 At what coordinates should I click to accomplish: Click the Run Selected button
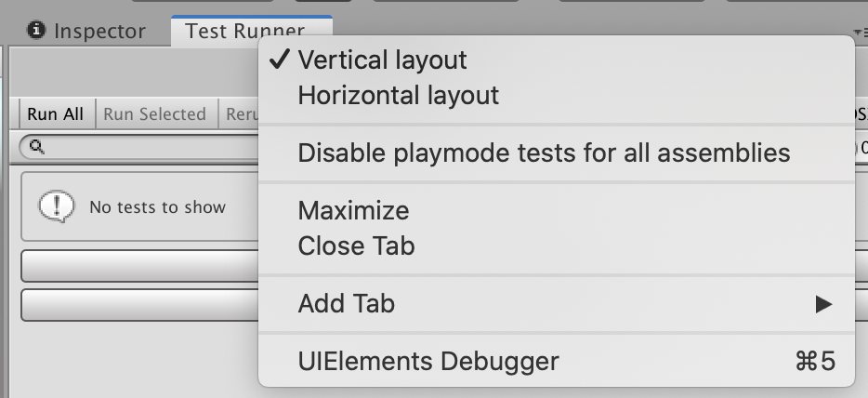click(154, 114)
